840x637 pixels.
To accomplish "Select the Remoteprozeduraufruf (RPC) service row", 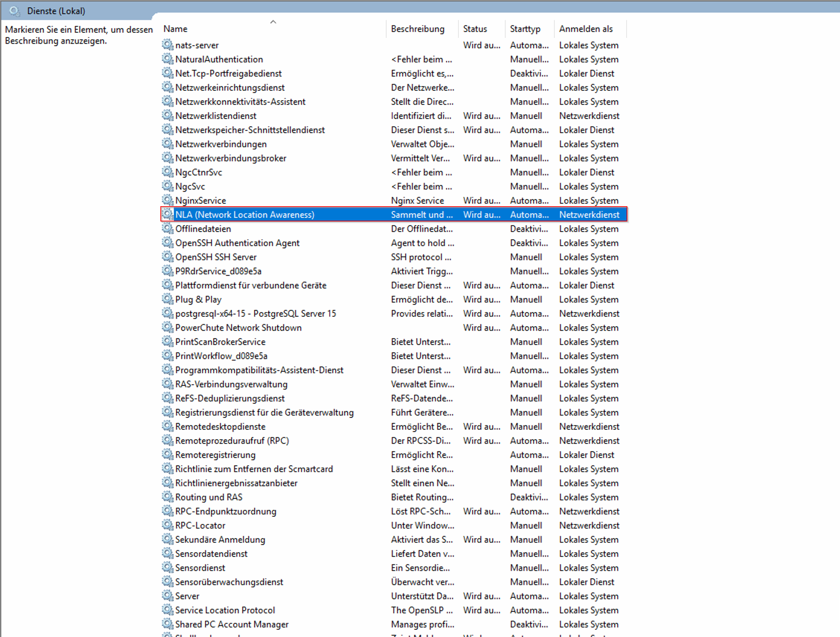I will pos(232,440).
